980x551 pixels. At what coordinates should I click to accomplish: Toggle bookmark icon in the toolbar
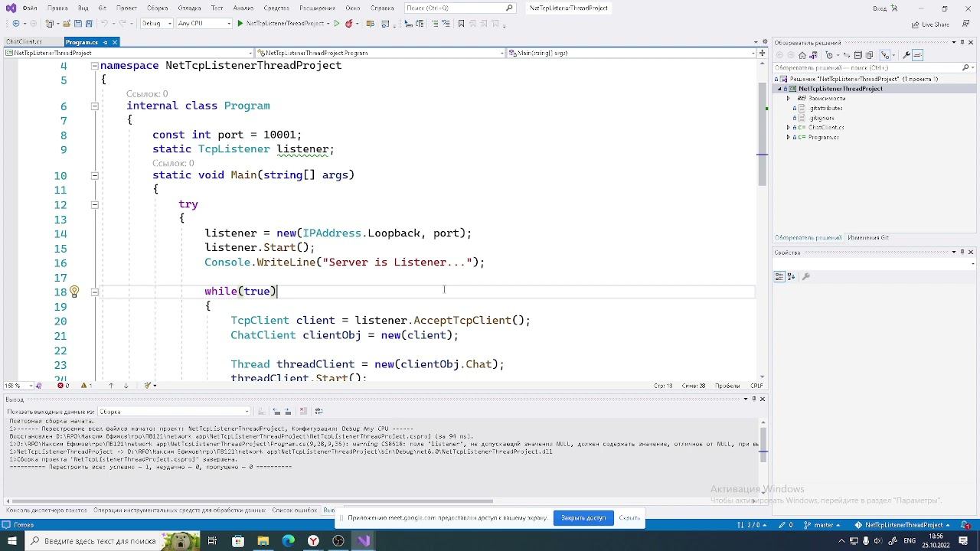(x=461, y=24)
